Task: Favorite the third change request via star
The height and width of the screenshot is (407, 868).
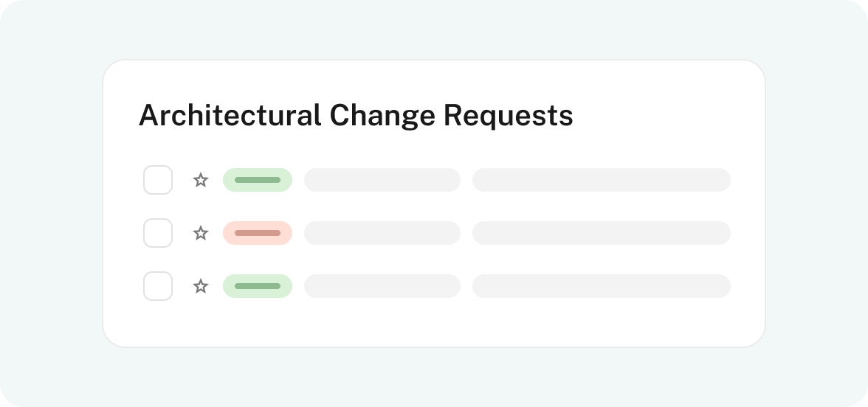Action: point(201,286)
